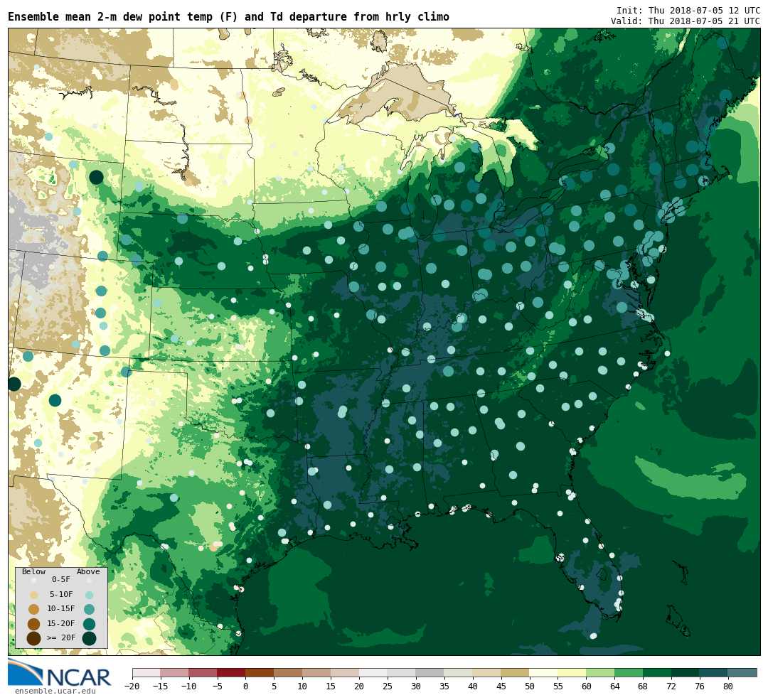
Task: Click the Above 15-20F teal legend circle
Action: [x=89, y=624]
